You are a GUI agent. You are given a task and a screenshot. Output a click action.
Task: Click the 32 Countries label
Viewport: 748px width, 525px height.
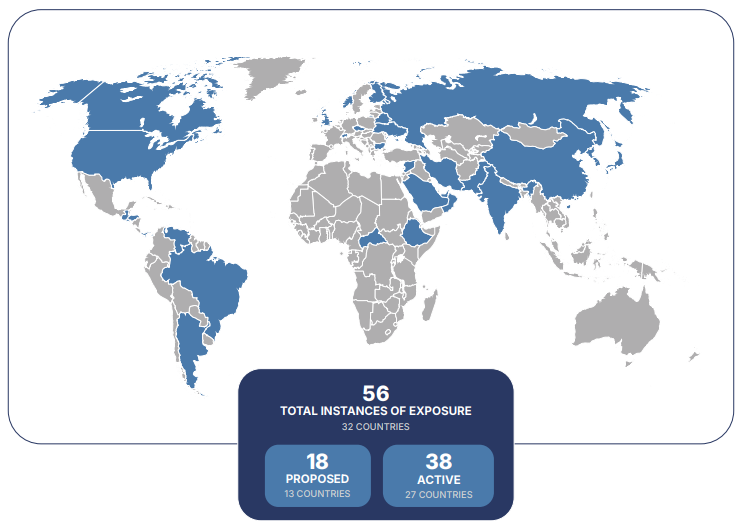(375, 427)
